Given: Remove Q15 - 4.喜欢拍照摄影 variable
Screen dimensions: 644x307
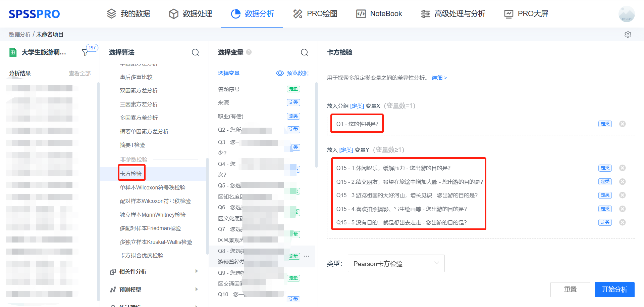Looking at the screenshot, I should tap(623, 209).
